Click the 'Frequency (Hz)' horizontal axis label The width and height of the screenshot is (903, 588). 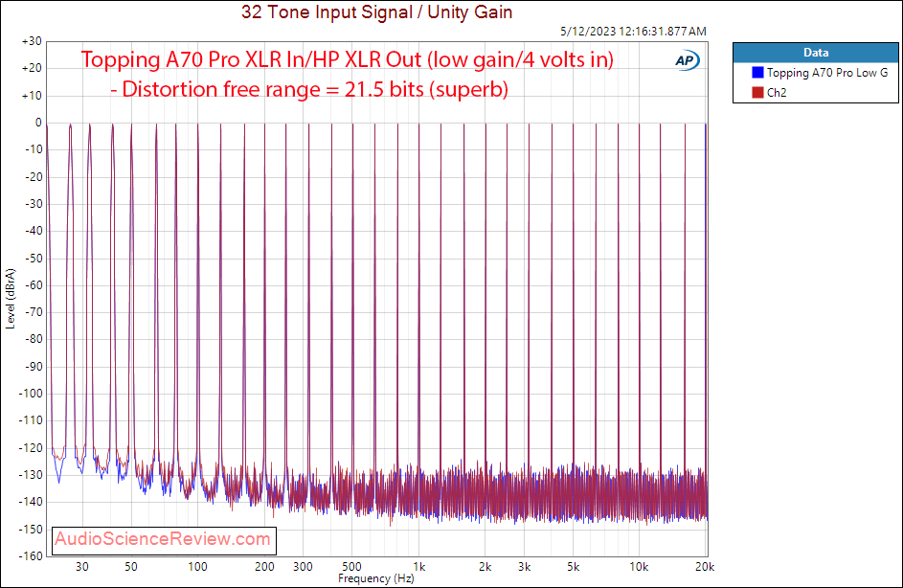point(375,578)
